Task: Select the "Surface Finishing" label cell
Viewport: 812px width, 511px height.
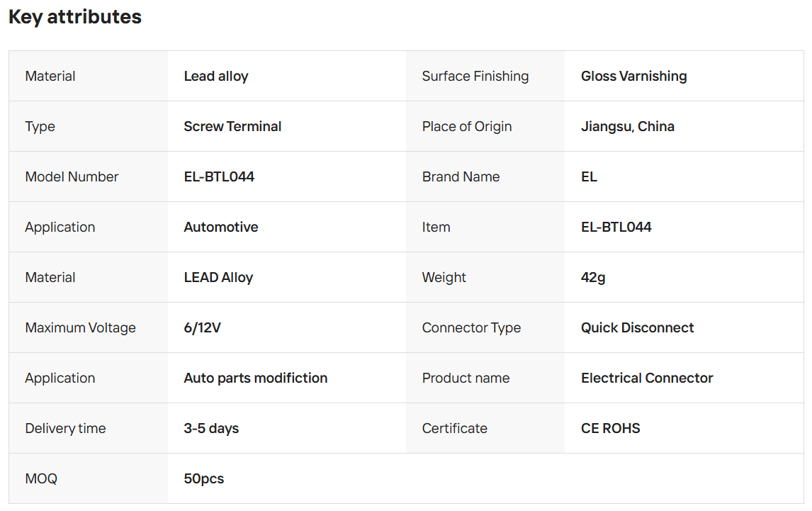Action: (x=475, y=76)
